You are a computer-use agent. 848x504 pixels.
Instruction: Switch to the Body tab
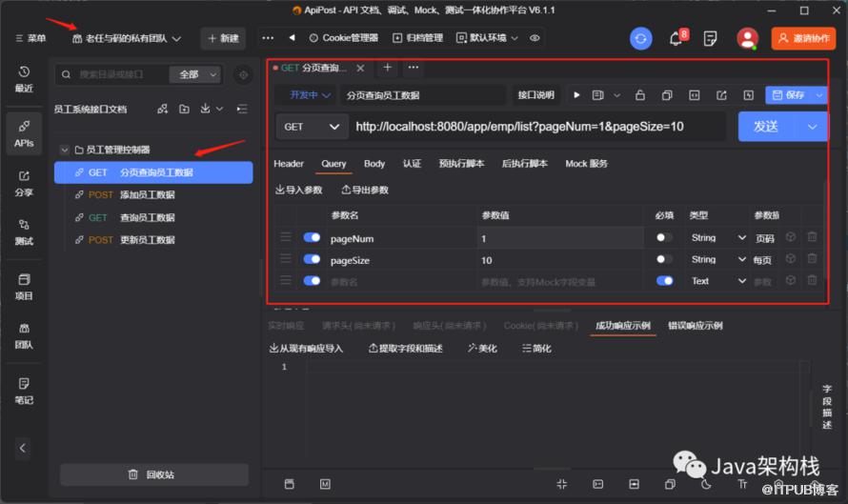click(x=374, y=163)
